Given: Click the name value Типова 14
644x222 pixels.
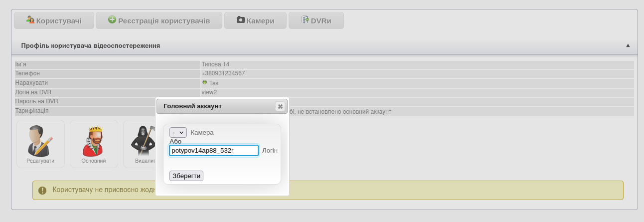Looking at the screenshot, I should click(x=215, y=64).
